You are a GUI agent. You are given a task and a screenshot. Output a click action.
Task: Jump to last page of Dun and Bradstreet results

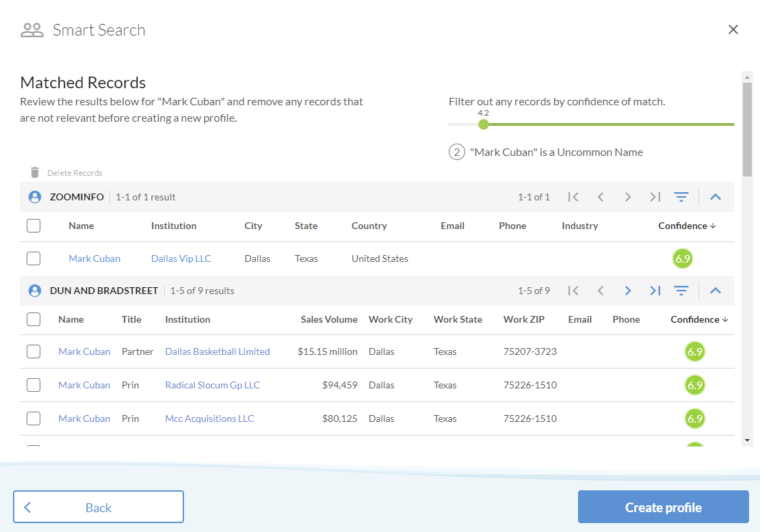pyautogui.click(x=655, y=291)
